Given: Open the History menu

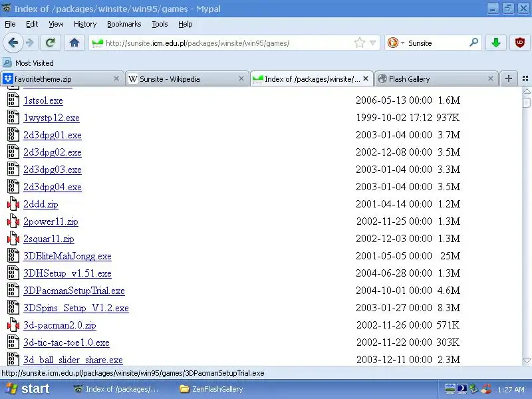Looking at the screenshot, I should click(x=85, y=24).
